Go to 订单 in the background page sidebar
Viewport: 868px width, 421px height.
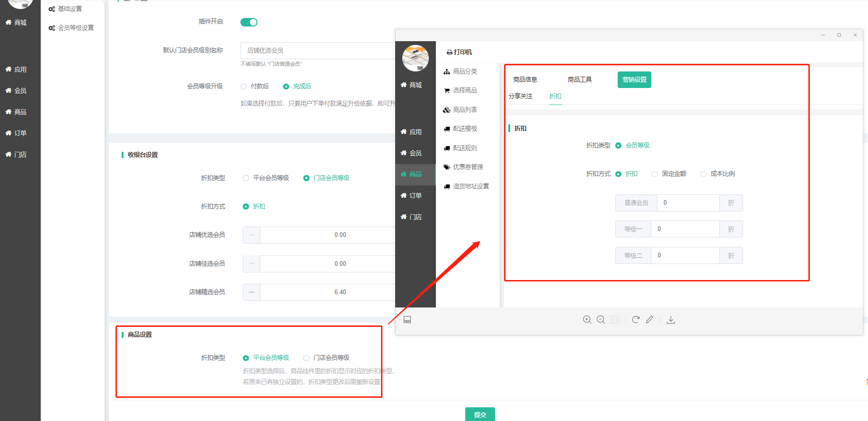16,133
